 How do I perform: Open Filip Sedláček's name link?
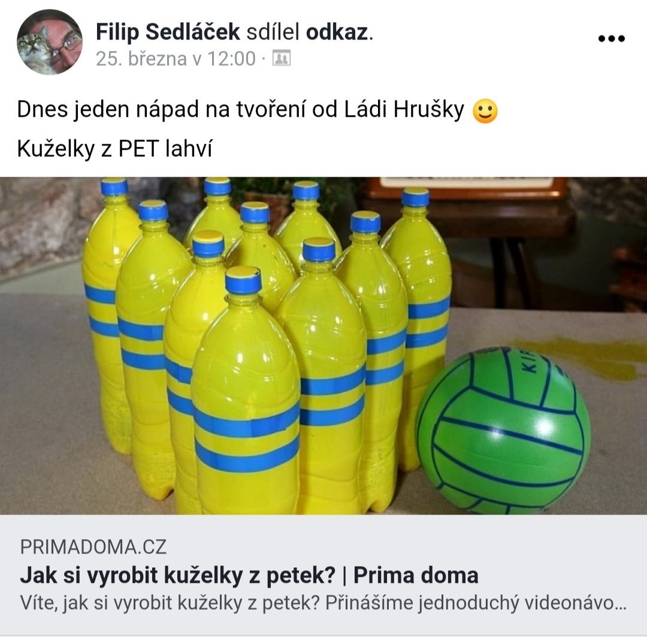click(x=168, y=32)
